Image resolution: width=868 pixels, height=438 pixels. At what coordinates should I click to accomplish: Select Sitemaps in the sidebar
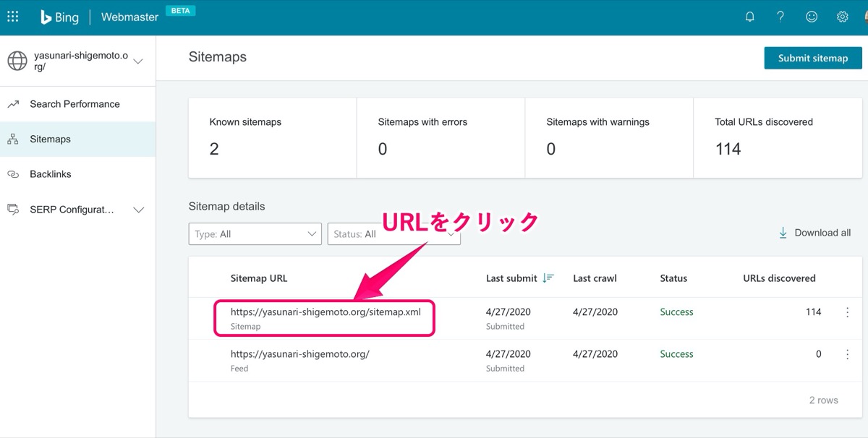pyautogui.click(x=77, y=139)
